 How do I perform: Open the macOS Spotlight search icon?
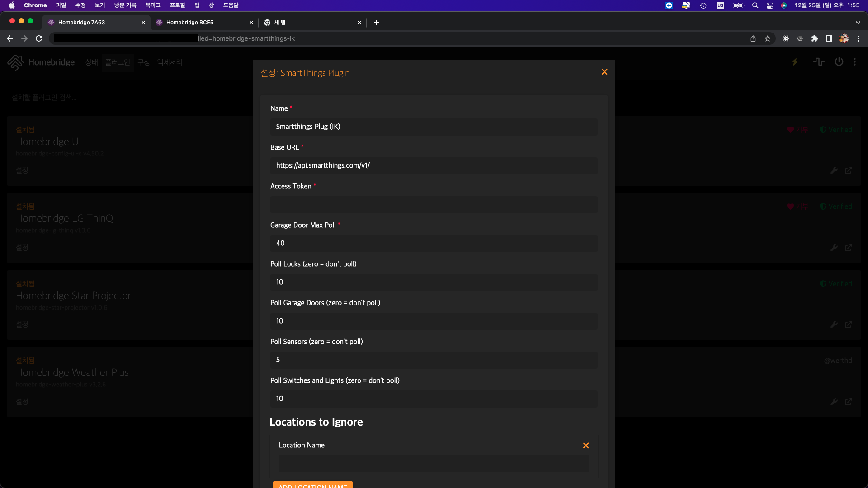755,5
